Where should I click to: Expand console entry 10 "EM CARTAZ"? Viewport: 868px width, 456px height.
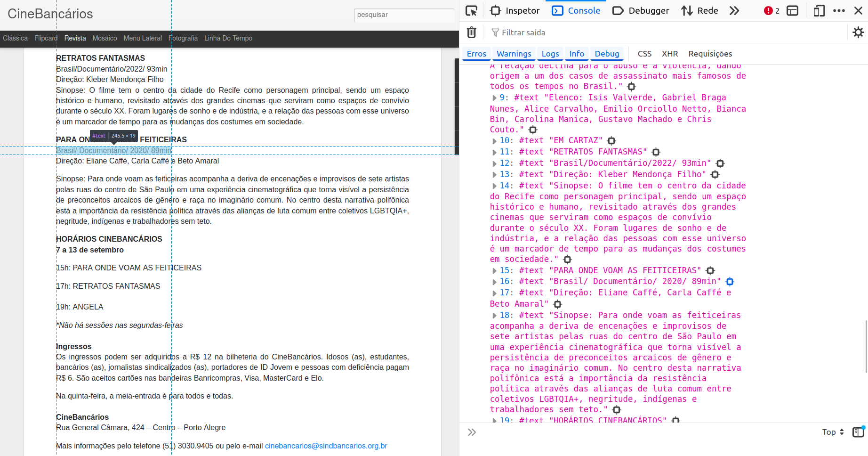point(494,141)
